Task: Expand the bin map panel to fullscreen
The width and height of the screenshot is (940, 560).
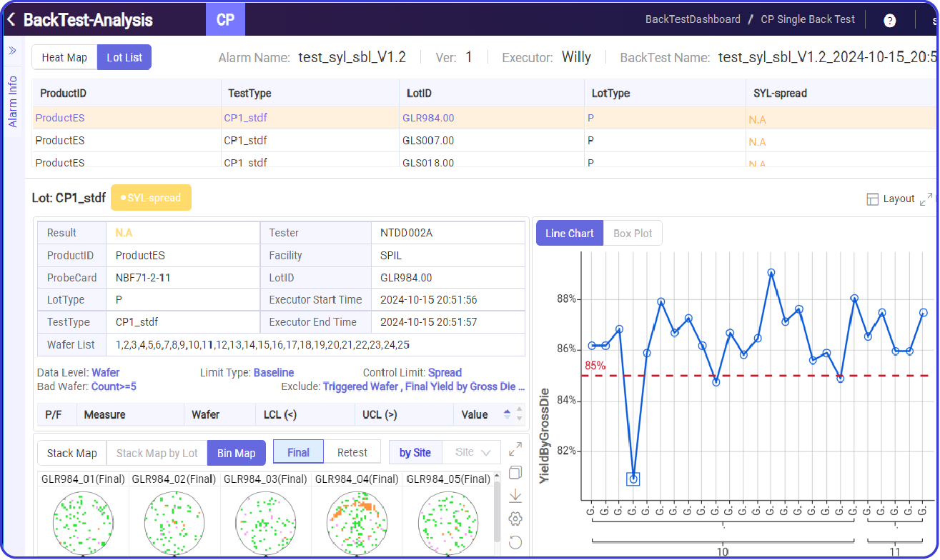Action: pos(515,449)
